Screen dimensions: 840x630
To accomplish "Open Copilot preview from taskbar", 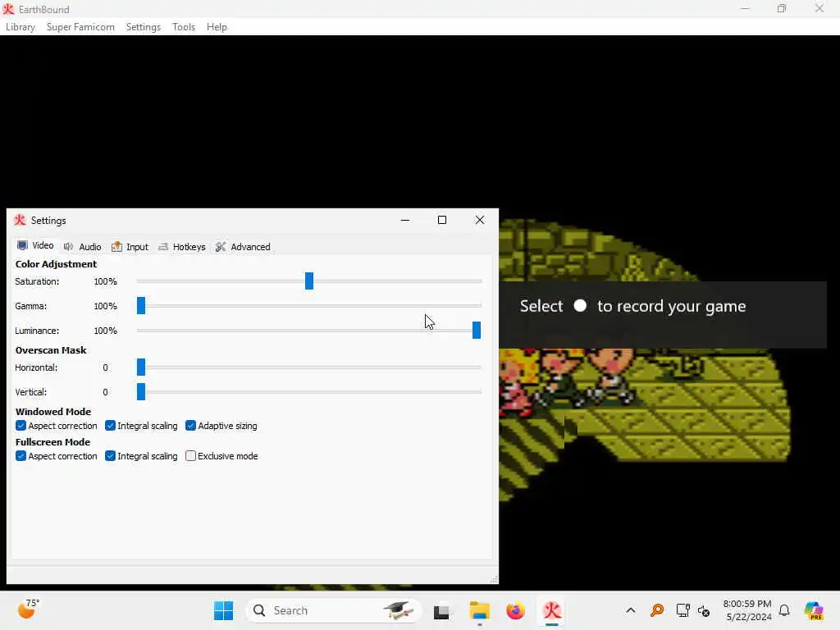I will (814, 610).
